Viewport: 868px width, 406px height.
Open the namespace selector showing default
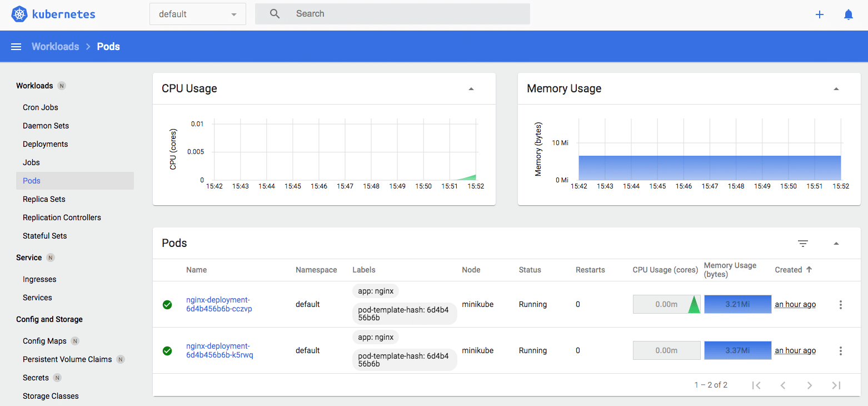[x=197, y=13]
